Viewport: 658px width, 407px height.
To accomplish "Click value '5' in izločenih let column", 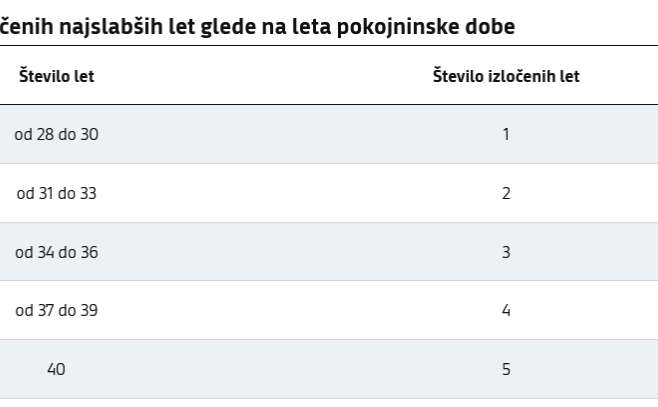I will pyautogui.click(x=506, y=369).
